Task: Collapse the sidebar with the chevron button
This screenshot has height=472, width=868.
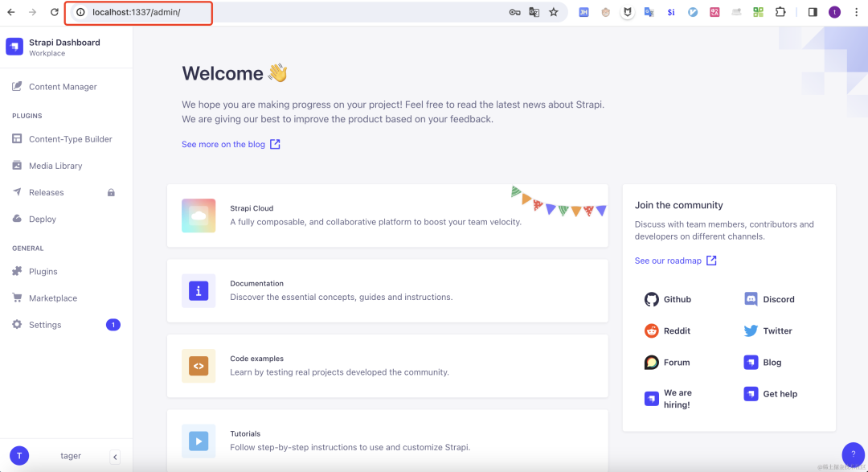Action: (x=115, y=457)
